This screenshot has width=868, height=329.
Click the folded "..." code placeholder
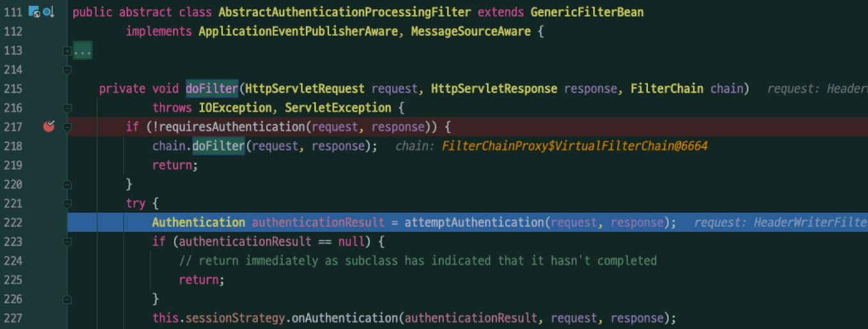tap(82, 51)
